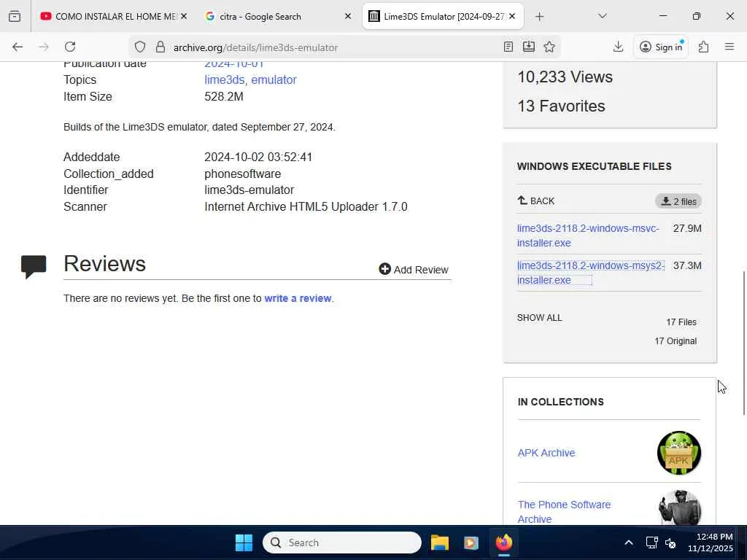747x560 pixels.
Task: Toggle reader view in the address bar
Action: [508, 47]
